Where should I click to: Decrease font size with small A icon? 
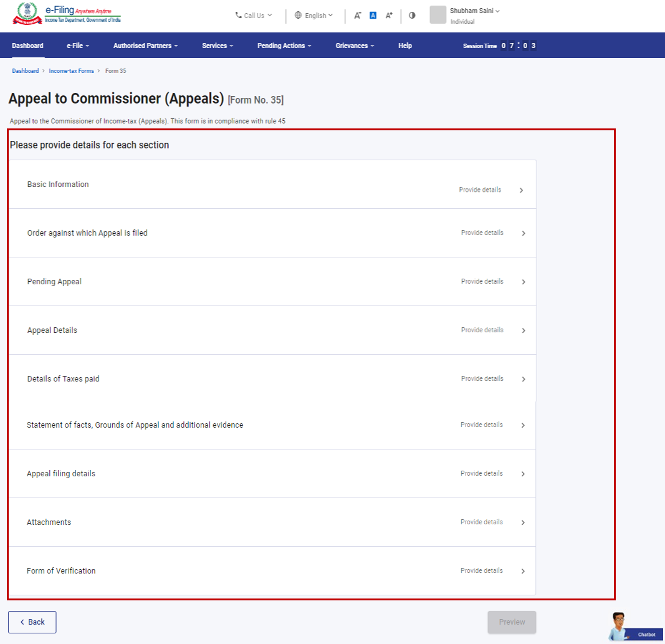click(358, 16)
